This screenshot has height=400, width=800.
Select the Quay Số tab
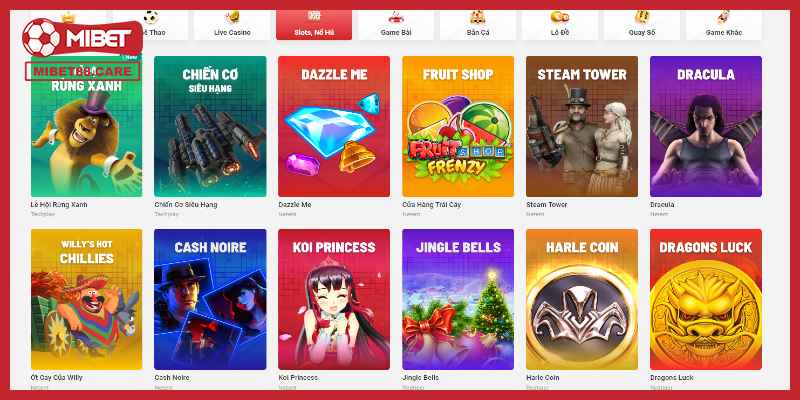642,25
